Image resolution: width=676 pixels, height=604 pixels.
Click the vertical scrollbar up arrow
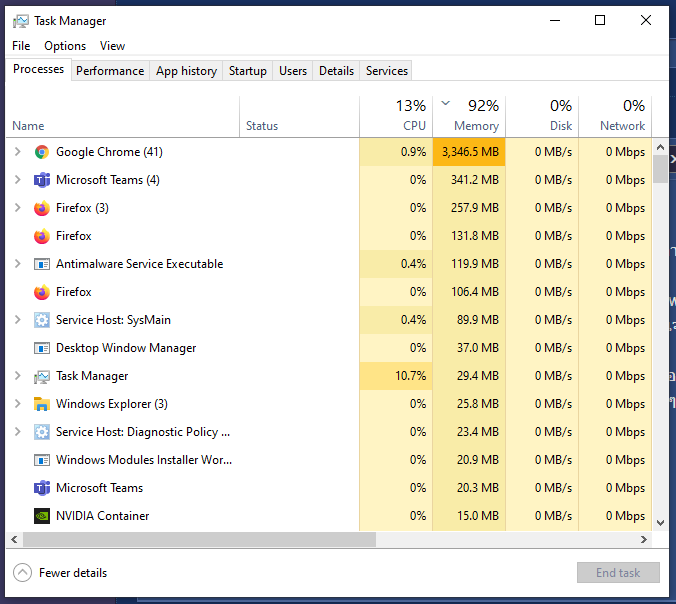pos(660,147)
